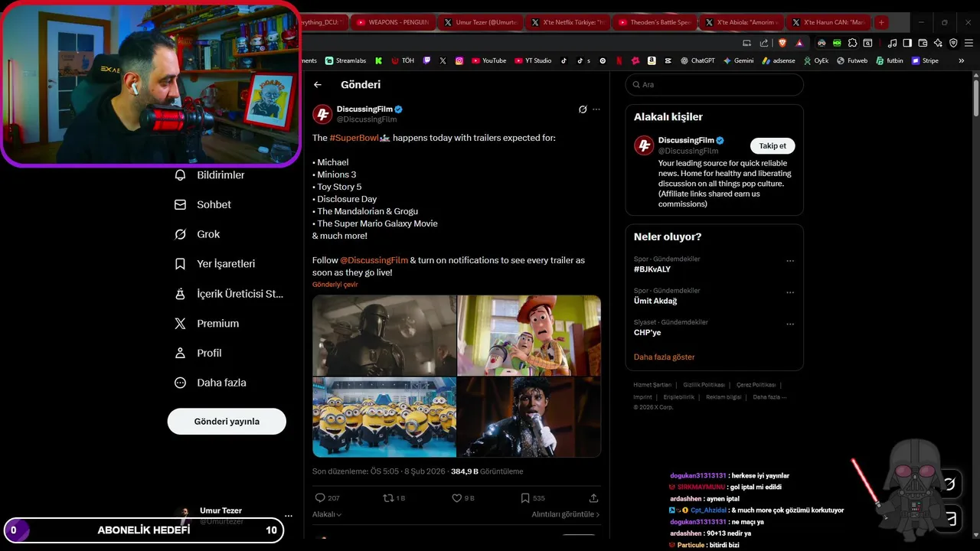Open Grok explain icon on DiscussingFilm post
The image size is (980, 551).
pyautogui.click(x=583, y=109)
